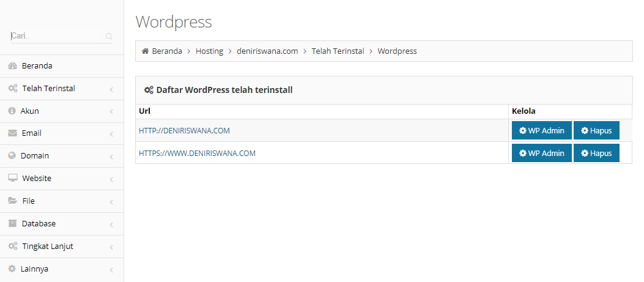Screen dimensions: 644x282
Task: Click the Email envelope icon
Action: click(x=12, y=133)
